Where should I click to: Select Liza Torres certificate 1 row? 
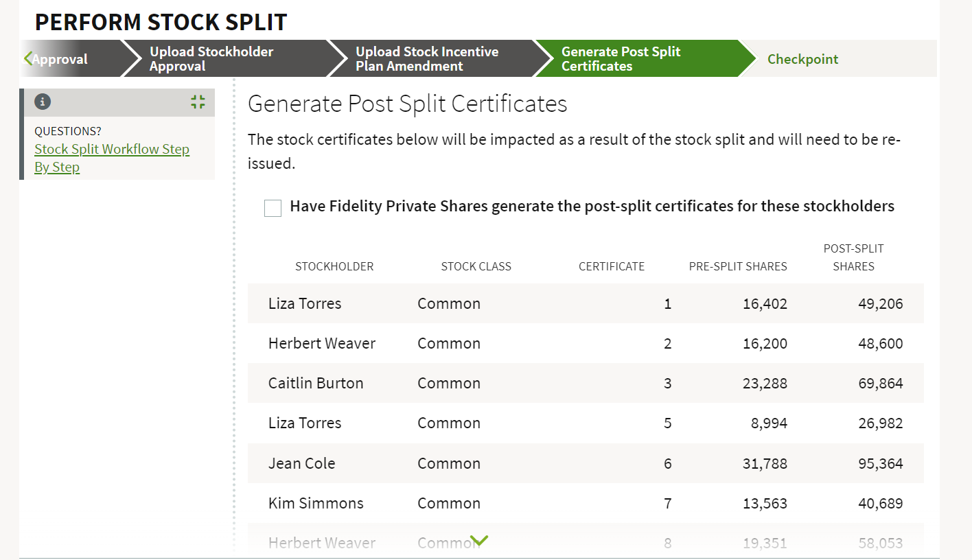586,303
